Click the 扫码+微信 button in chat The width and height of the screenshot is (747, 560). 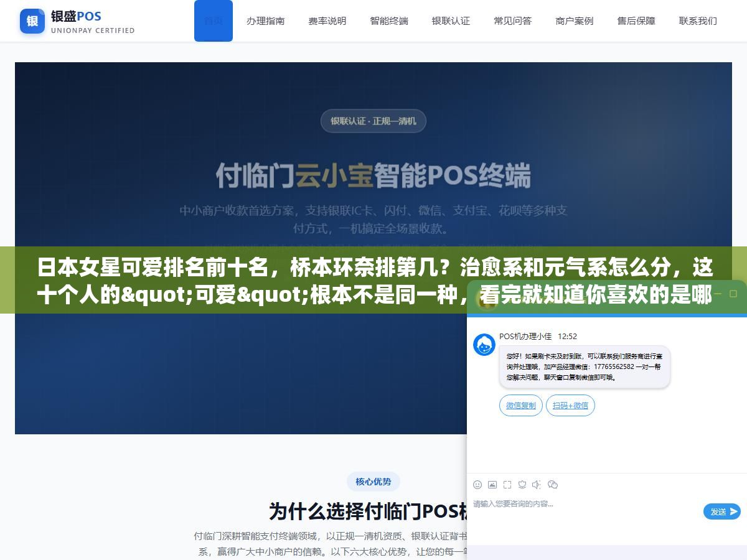tap(571, 406)
